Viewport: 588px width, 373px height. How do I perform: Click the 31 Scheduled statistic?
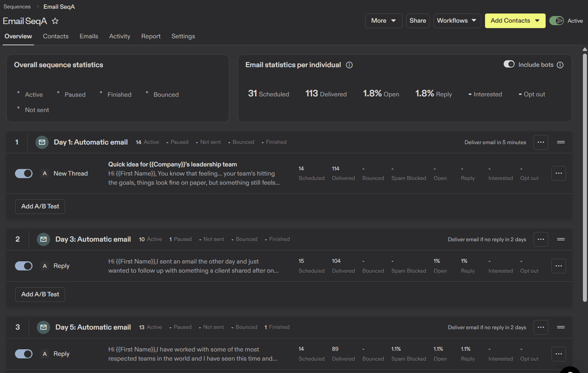[268, 94]
